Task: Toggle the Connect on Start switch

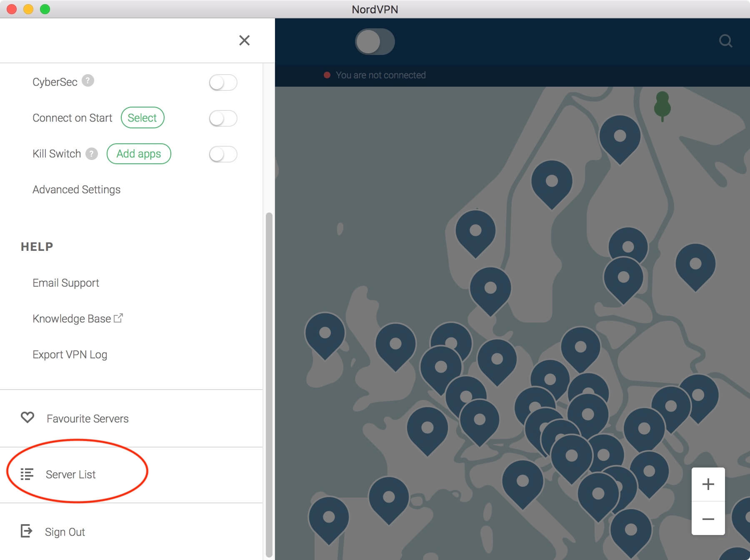Action: [x=223, y=118]
